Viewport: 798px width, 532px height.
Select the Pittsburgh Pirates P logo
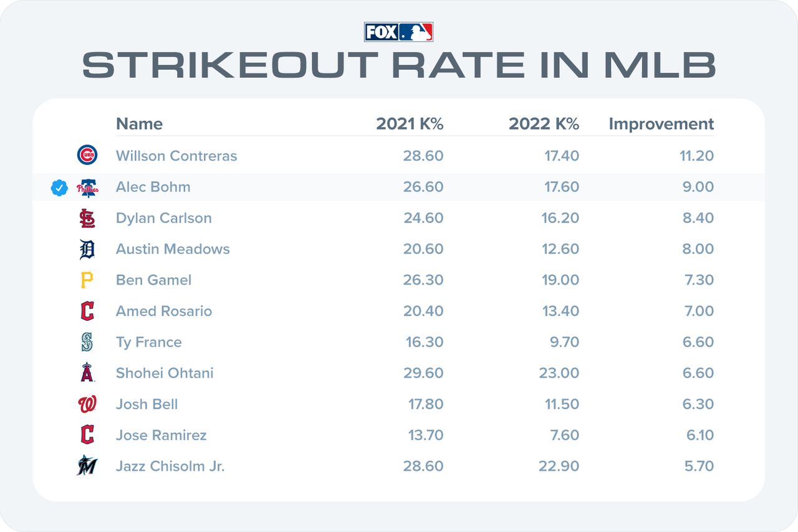pyautogui.click(x=87, y=280)
